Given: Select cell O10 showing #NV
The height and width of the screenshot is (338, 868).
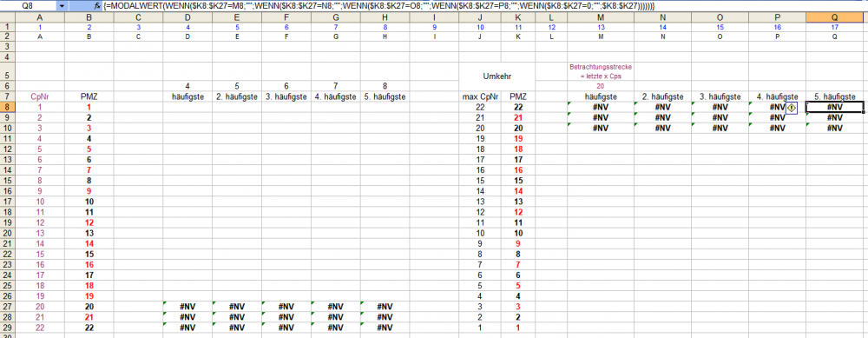Looking at the screenshot, I should pyautogui.click(x=720, y=128).
